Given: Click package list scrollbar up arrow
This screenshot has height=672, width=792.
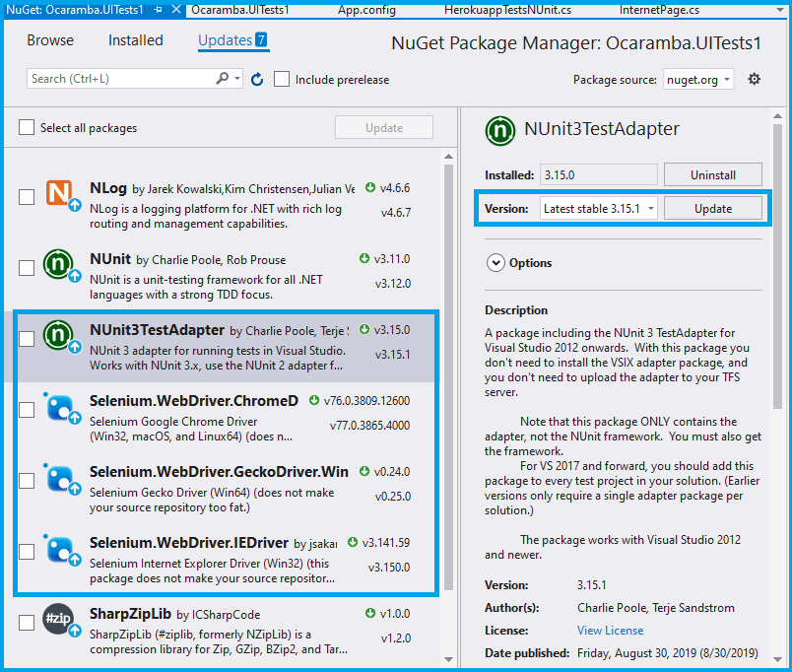Looking at the screenshot, I should click(x=448, y=157).
